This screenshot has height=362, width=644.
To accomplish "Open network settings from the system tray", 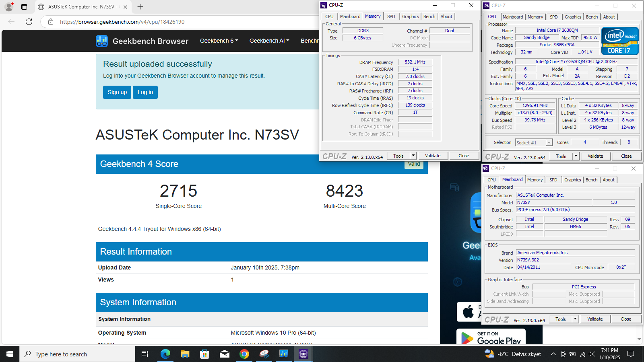I will 582,354.
